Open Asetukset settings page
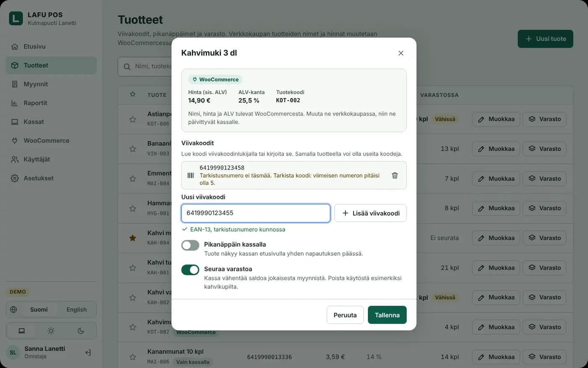This screenshot has width=588, height=368. 51,178
